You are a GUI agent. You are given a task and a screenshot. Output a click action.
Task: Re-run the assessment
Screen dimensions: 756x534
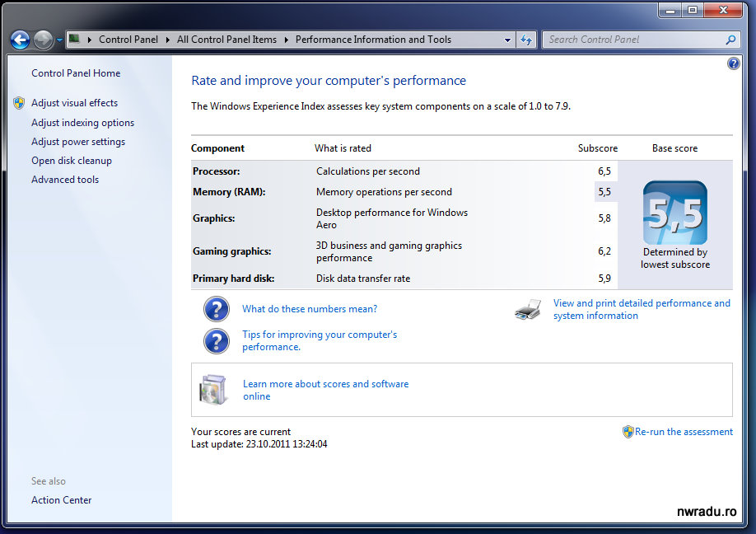pyautogui.click(x=684, y=432)
